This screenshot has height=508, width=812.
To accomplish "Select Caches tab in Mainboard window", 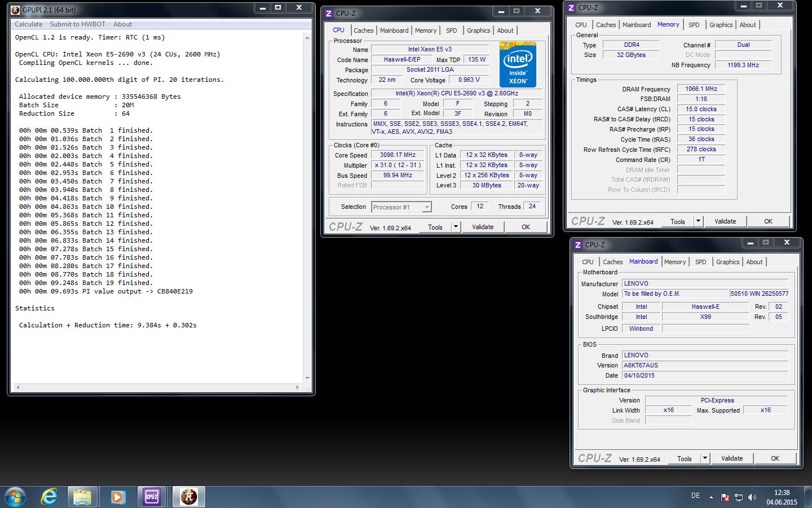I will coord(613,262).
